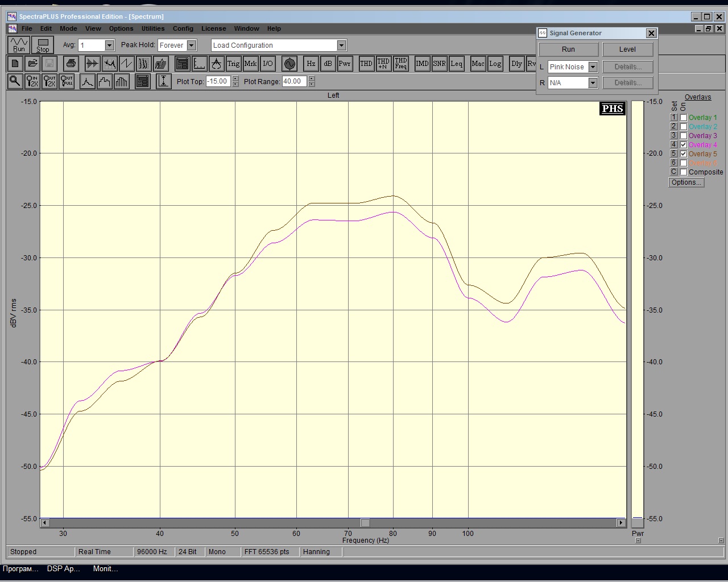
Task: Decrease Plot Range with down spinner arrow
Action: coord(311,84)
